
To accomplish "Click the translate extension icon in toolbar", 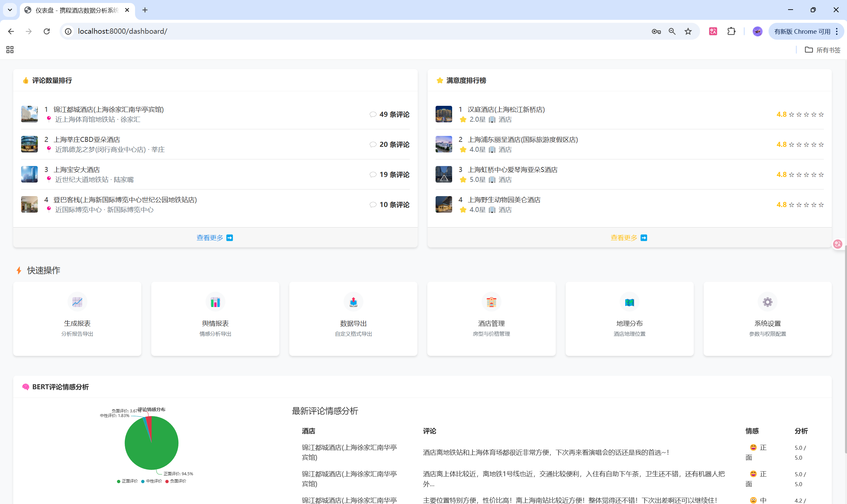I will [713, 31].
